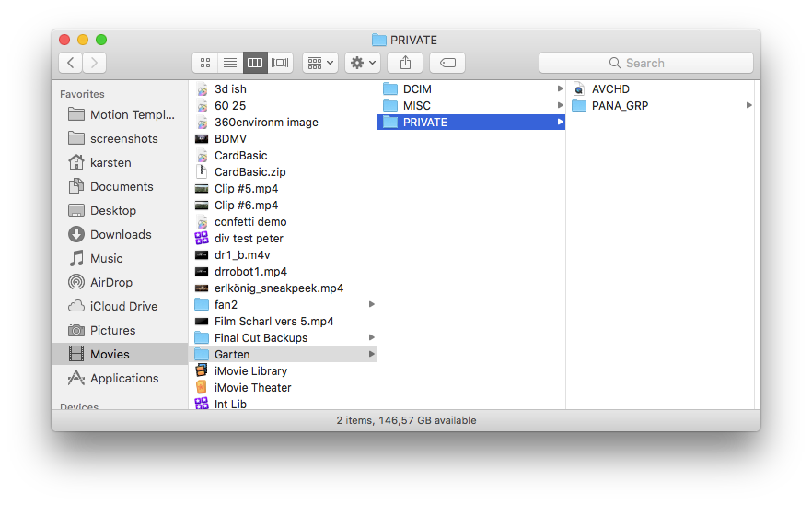Click the Search field

coord(645,63)
